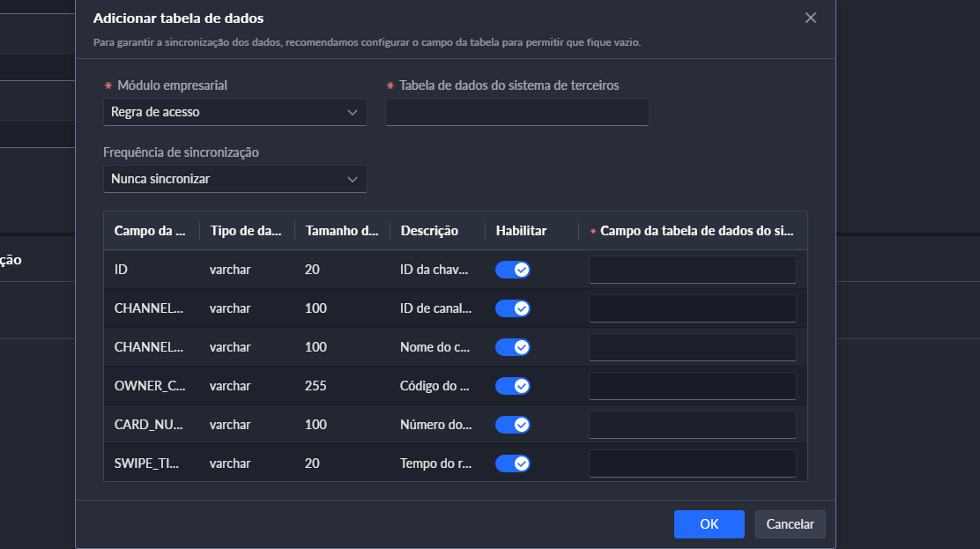
Task: Toggle off the ID de canal row switch
Action: click(x=513, y=308)
